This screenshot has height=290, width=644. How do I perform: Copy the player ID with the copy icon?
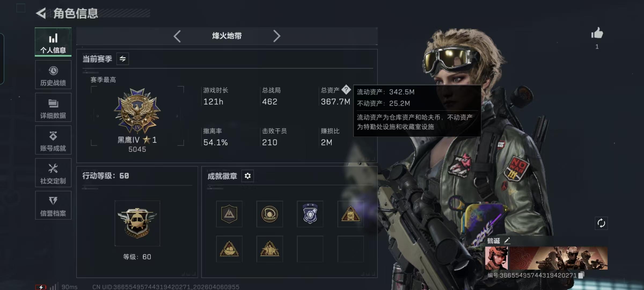(x=581, y=275)
